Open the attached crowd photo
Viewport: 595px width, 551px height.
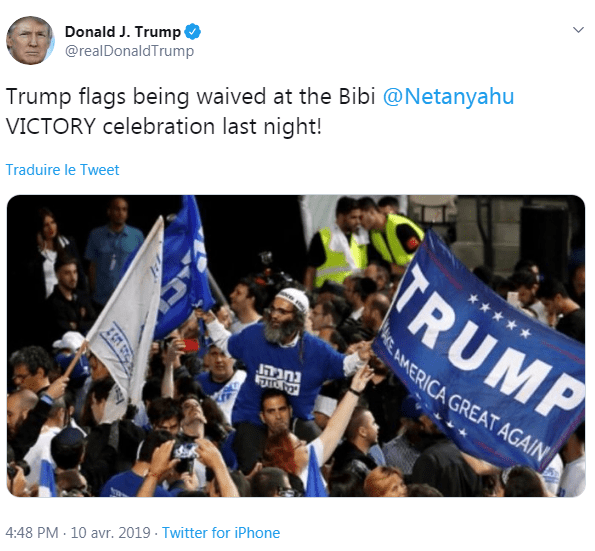(296, 346)
